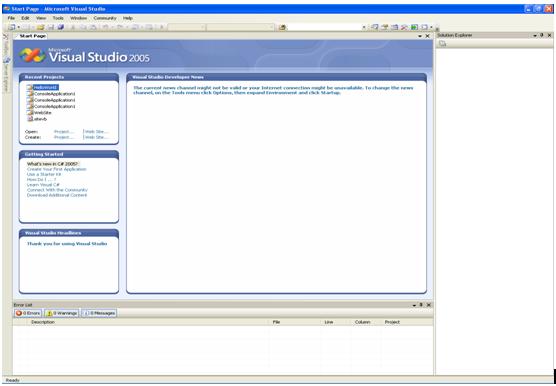Click the Navigate Forward toolbar icon
556x386 pixels.
pyautogui.click(x=149, y=27)
